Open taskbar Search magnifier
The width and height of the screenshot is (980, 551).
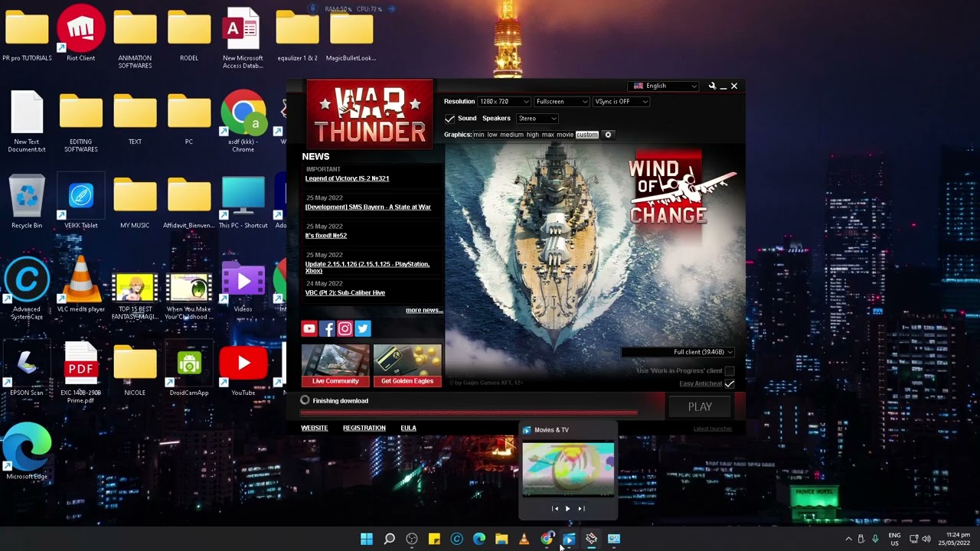(389, 539)
